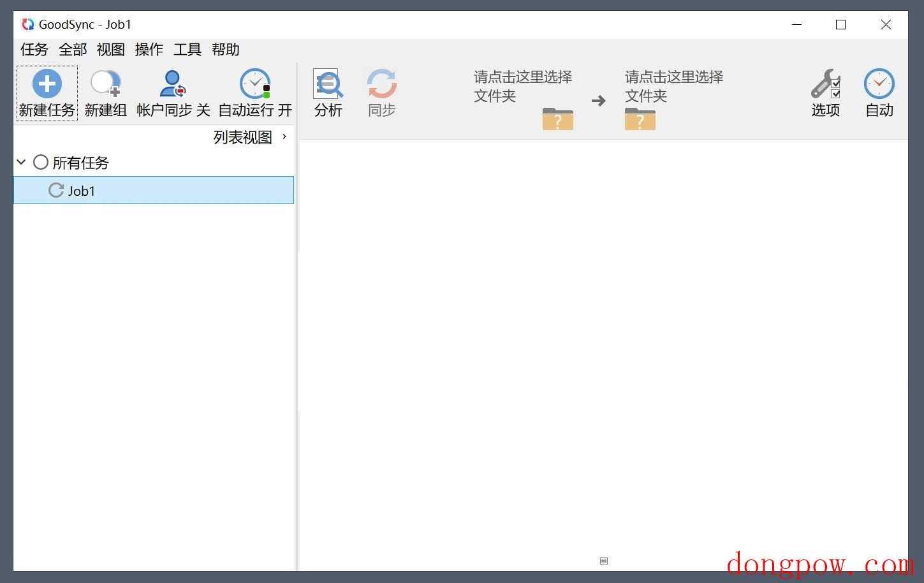This screenshot has height=583, width=924.
Task: Open the 操作 menu
Action: coord(149,50)
